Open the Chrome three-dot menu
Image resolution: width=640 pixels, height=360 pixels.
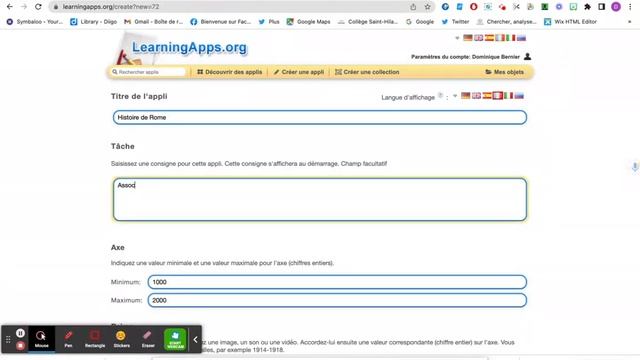pos(630,7)
